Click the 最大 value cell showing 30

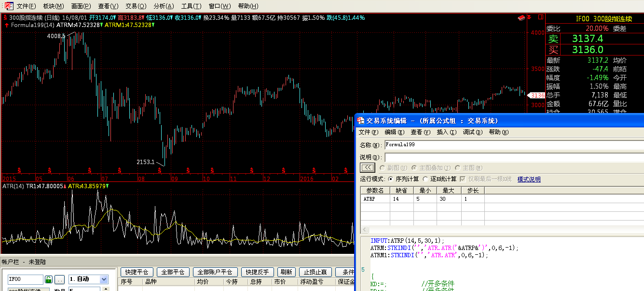pos(449,198)
